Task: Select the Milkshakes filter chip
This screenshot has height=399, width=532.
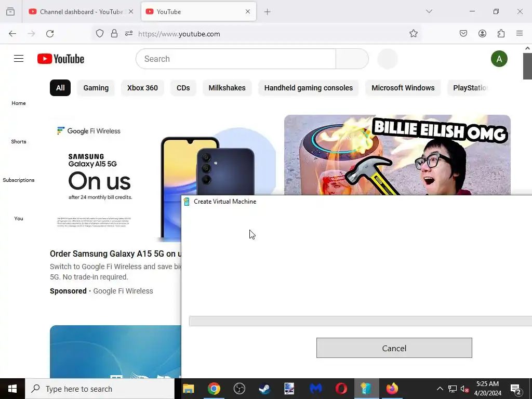Action: tap(227, 88)
